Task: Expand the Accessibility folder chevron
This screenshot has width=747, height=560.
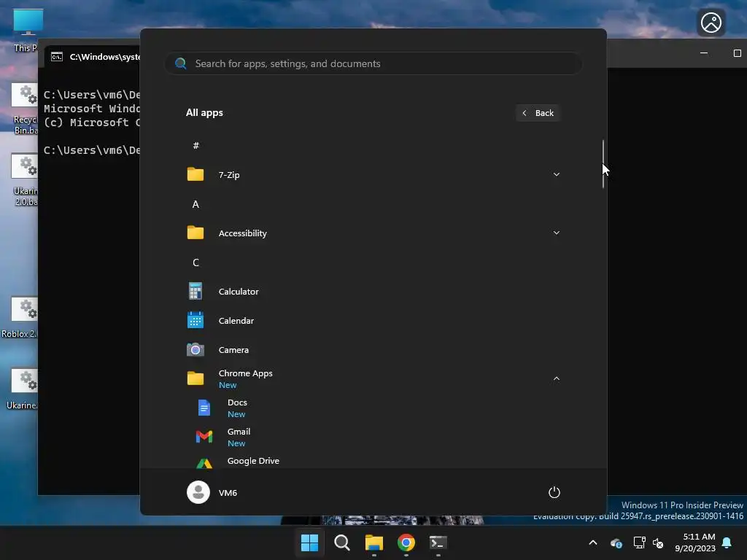Action: tap(556, 233)
